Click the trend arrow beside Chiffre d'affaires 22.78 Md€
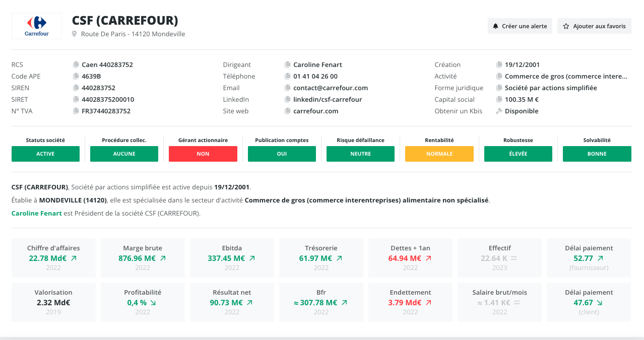This screenshot has width=644, height=340. pos(74,258)
